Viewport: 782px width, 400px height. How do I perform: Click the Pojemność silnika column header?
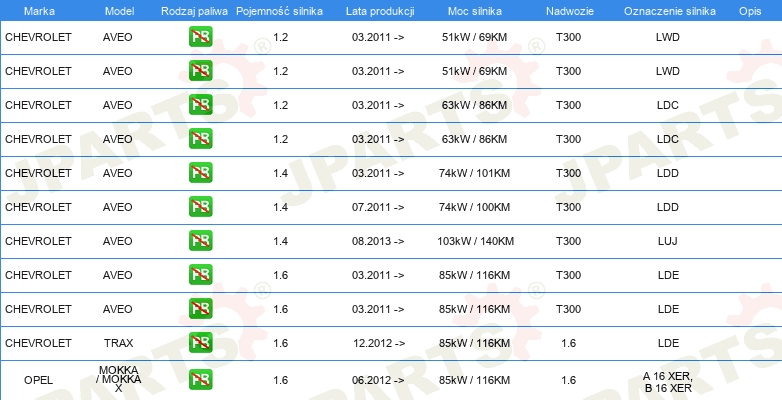point(279,9)
